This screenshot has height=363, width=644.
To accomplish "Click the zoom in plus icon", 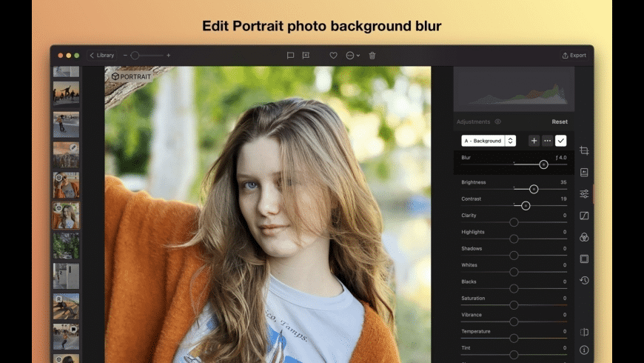I will (x=168, y=55).
